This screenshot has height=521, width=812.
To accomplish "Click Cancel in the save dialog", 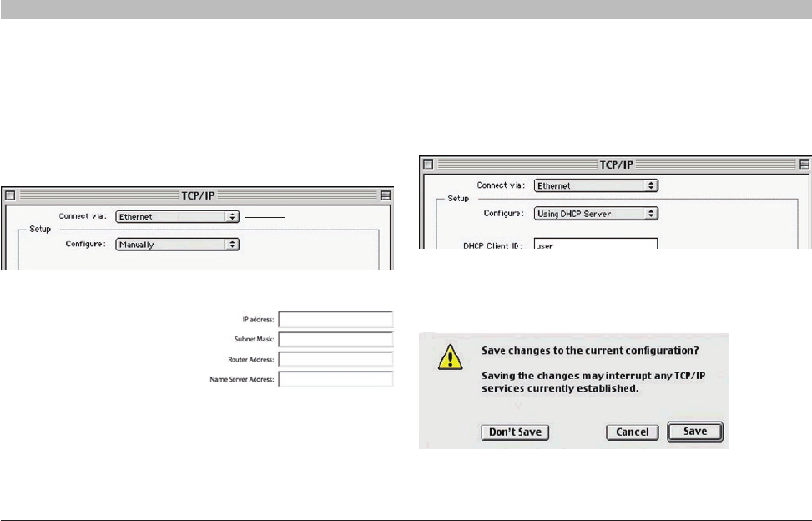I will tap(633, 432).
